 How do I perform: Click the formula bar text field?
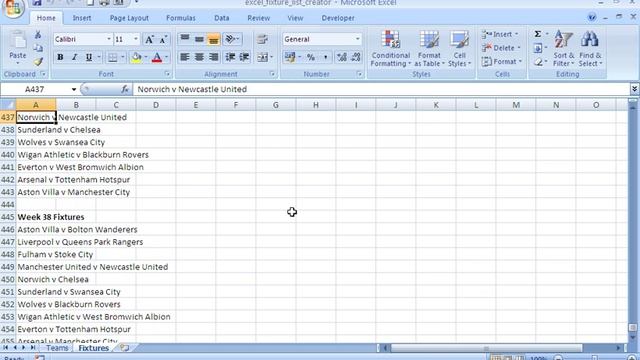[x=382, y=89]
